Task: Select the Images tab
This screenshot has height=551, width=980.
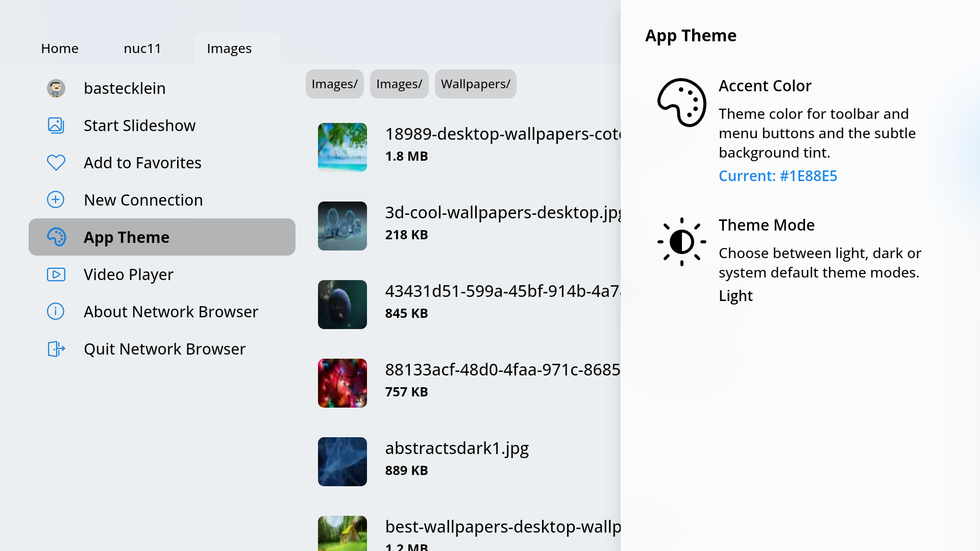Action: (x=229, y=48)
